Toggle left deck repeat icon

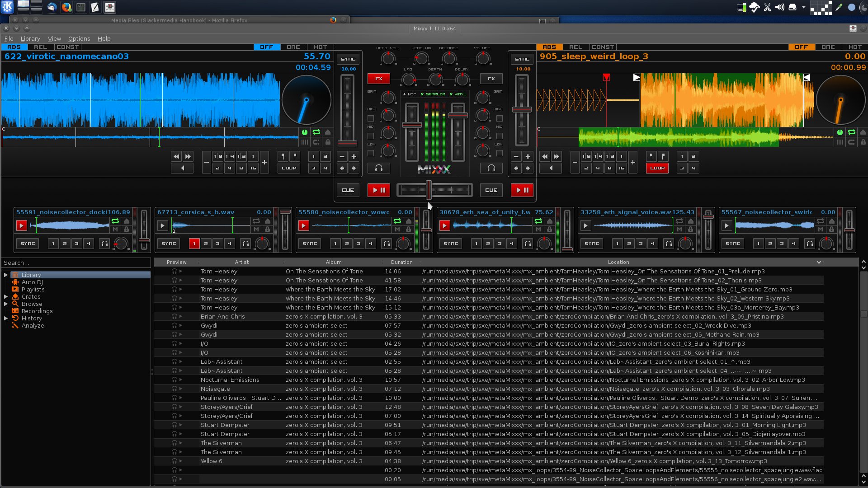click(x=316, y=132)
